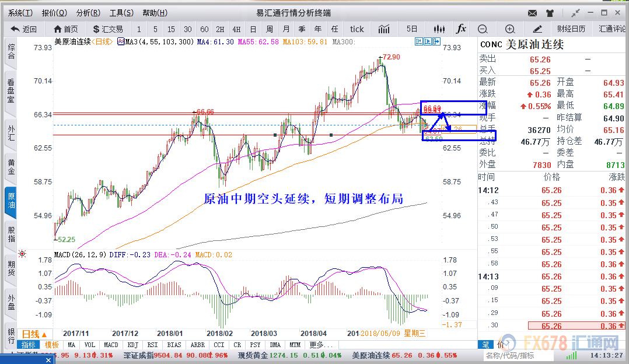Select the 模板 tab
This screenshot has width=629, height=364.
[52, 345]
